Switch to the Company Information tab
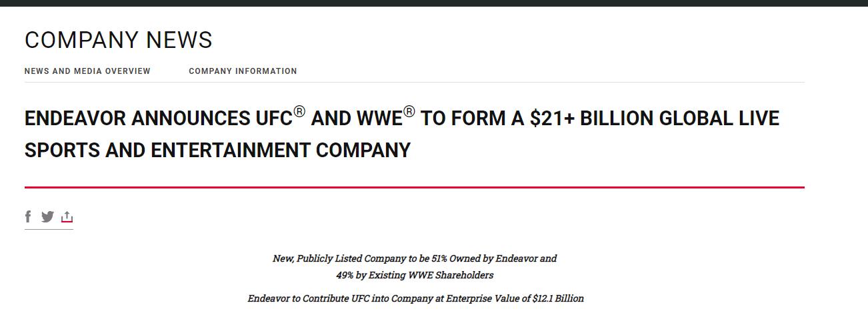 (243, 71)
